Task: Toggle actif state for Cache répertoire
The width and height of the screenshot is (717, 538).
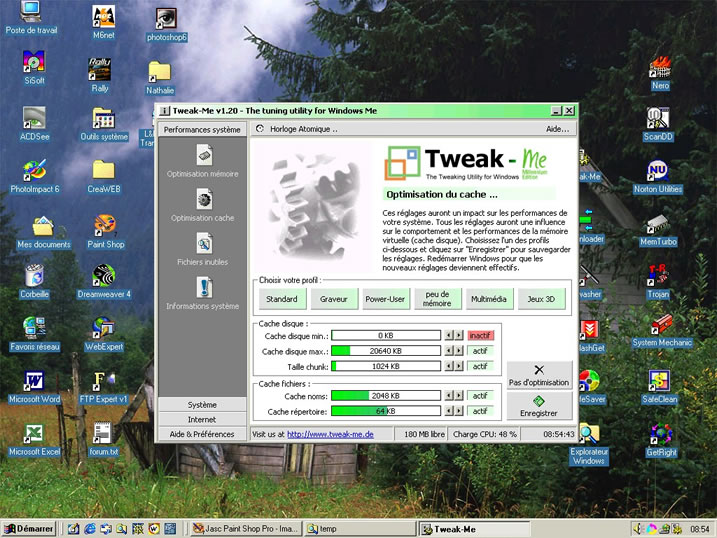Action: coord(480,411)
